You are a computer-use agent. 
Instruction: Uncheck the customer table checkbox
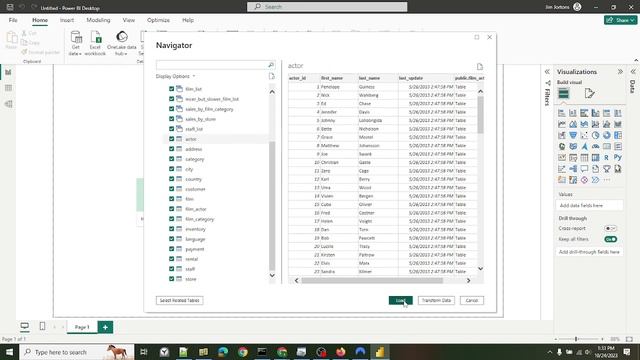(x=171, y=189)
